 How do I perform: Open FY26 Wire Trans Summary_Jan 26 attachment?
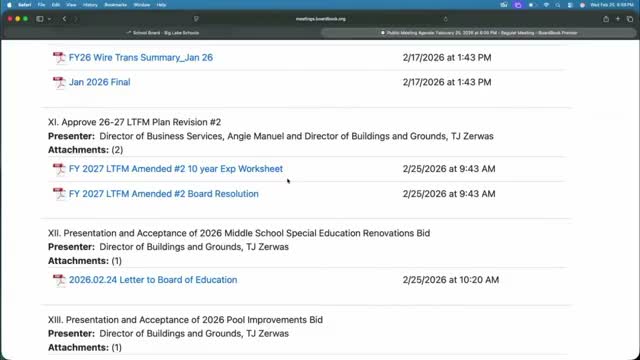(x=141, y=58)
